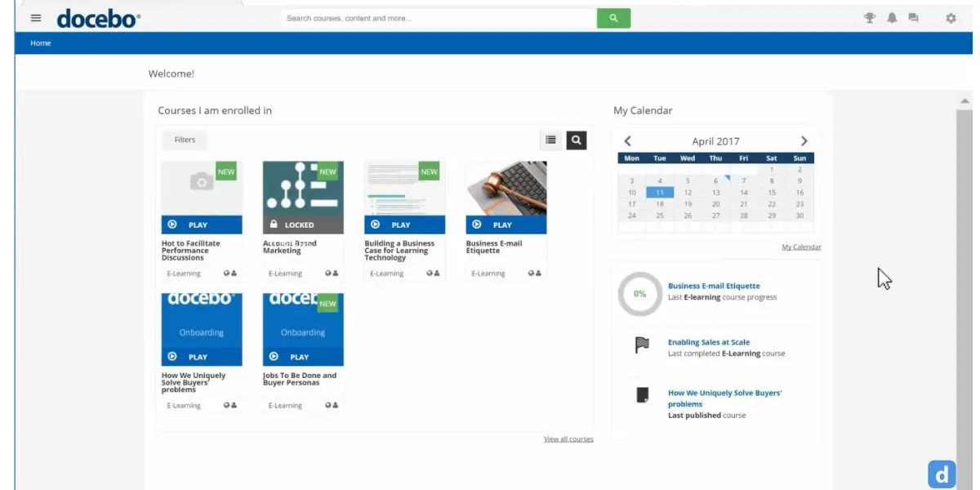Click the completed course flag icon

pos(642,345)
